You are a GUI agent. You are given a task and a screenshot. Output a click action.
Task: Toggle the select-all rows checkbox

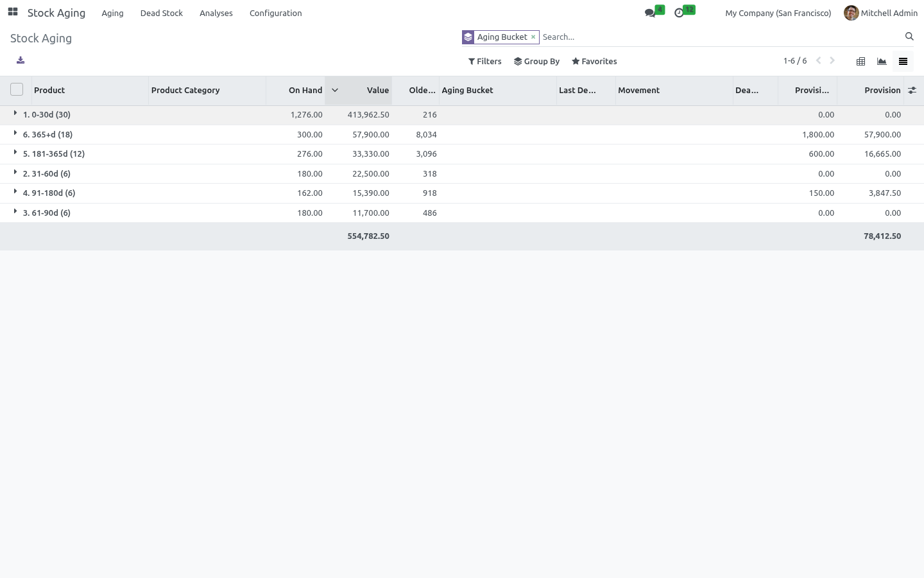pyautogui.click(x=17, y=90)
